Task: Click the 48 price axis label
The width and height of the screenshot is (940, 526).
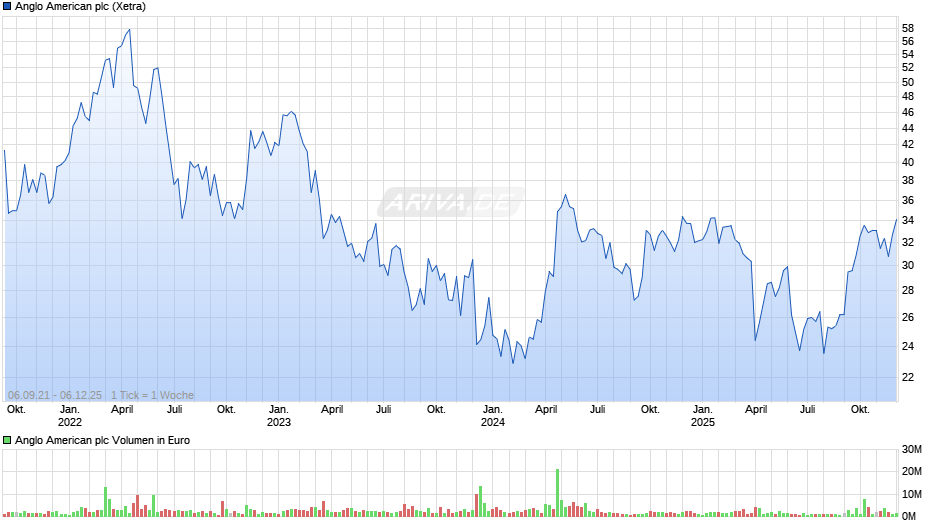Action: point(908,97)
